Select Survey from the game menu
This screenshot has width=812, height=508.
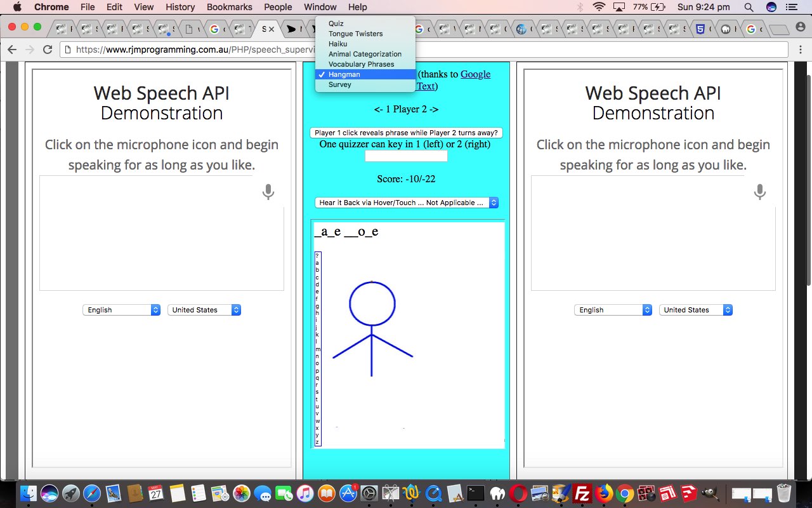340,84
